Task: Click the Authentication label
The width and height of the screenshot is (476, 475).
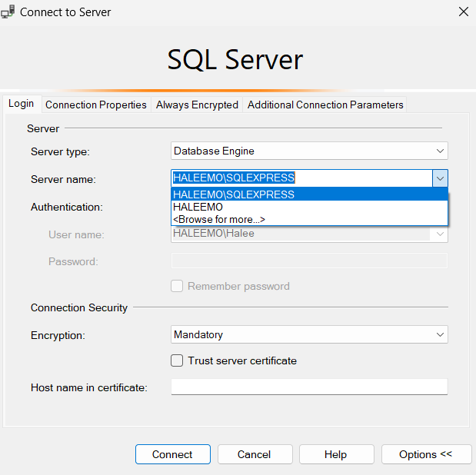Action: (x=67, y=207)
